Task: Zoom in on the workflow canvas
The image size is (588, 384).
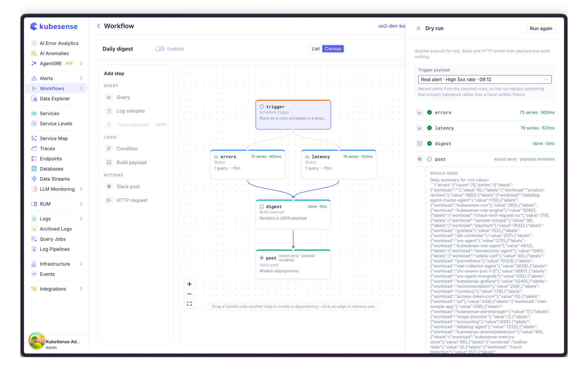Action: (x=189, y=284)
